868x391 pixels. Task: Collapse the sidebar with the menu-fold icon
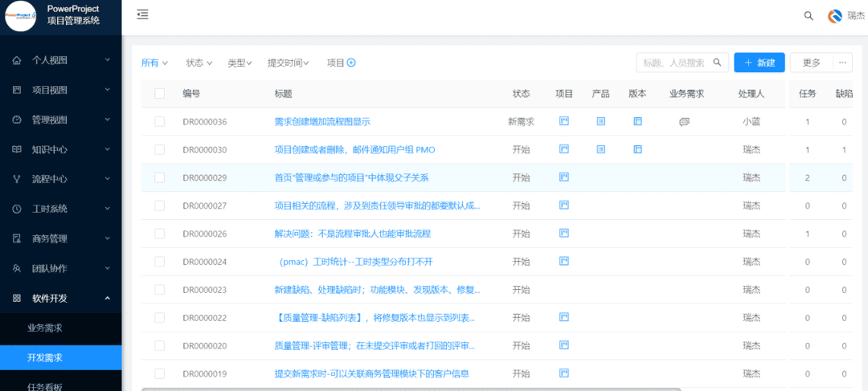pos(143,15)
